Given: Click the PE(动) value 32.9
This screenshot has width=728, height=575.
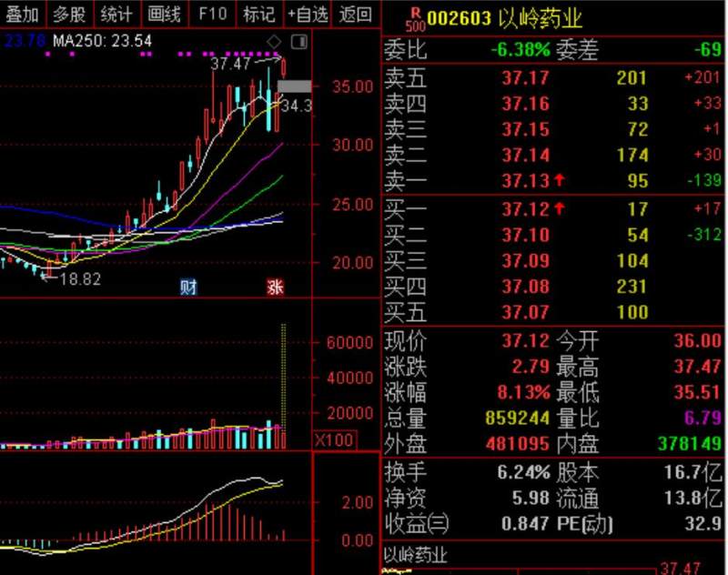Looking at the screenshot, I should (x=703, y=524).
